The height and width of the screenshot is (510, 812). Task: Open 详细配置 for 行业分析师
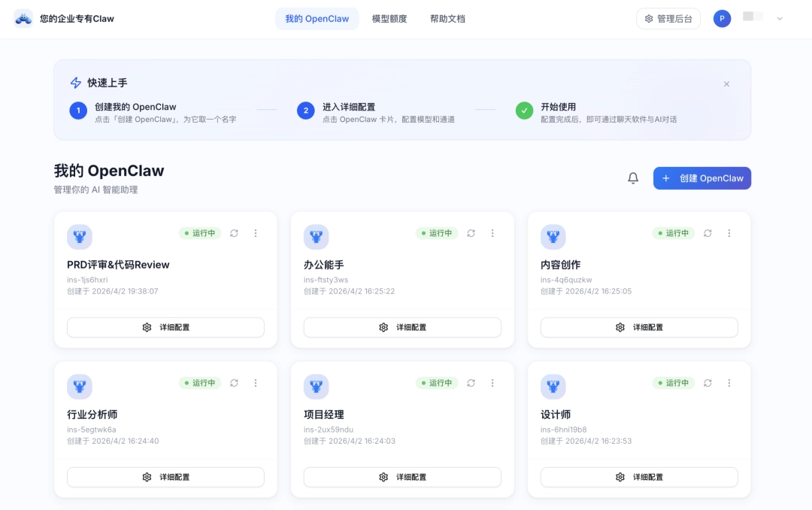click(165, 477)
